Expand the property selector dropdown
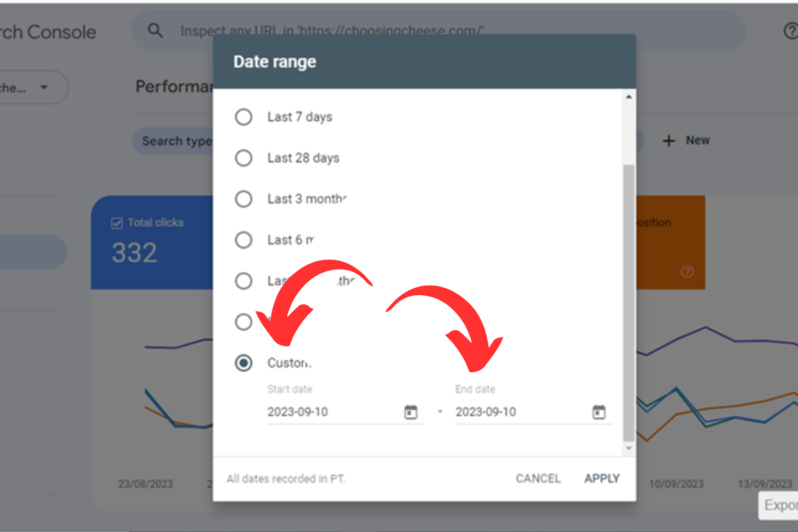798x532 pixels. (43, 88)
